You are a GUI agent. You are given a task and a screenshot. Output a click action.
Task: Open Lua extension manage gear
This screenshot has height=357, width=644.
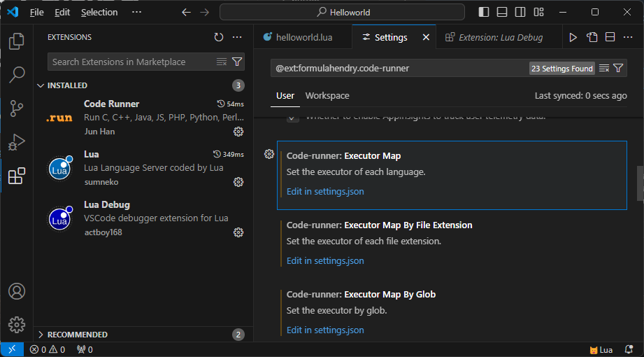point(238,182)
